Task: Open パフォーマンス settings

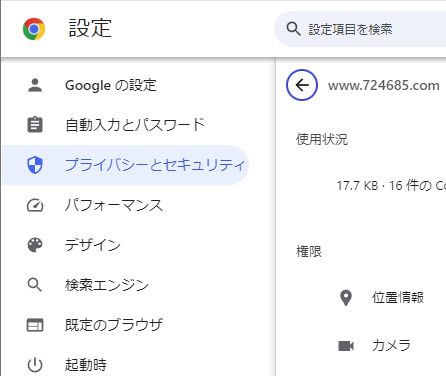Action: click(x=114, y=205)
